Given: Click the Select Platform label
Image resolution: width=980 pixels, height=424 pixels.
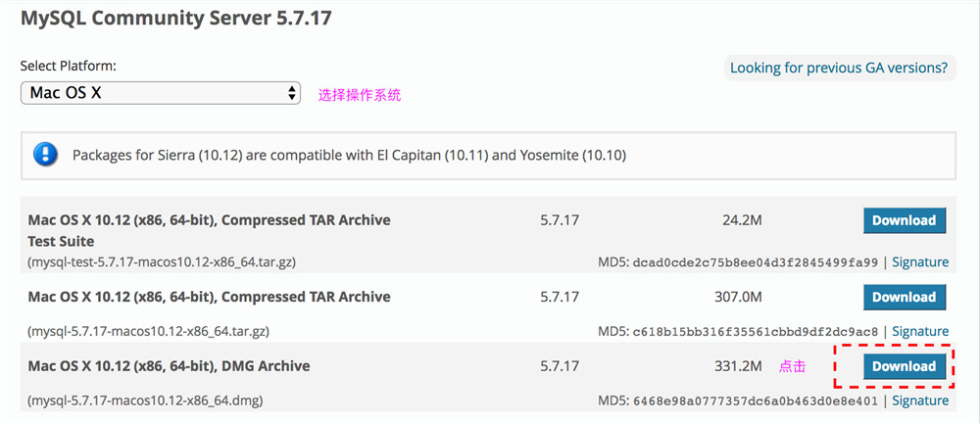Looking at the screenshot, I should 69,66.
